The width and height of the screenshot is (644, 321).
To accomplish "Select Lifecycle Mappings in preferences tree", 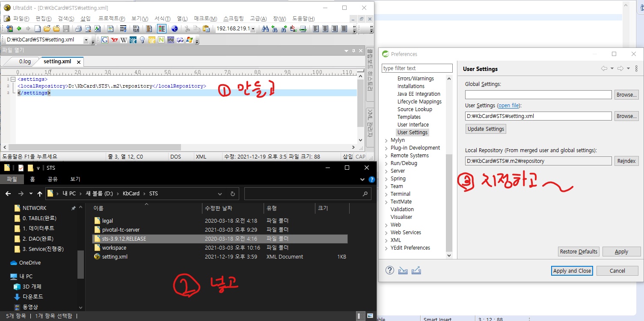I will click(x=419, y=102).
